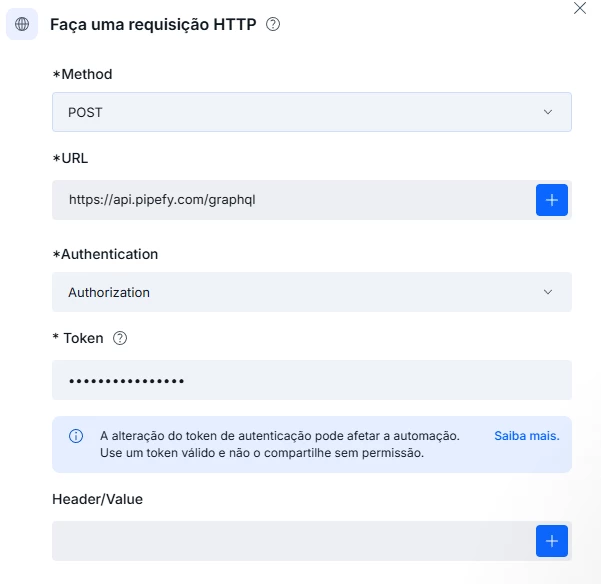Click the Header/Value section label

tap(97, 499)
